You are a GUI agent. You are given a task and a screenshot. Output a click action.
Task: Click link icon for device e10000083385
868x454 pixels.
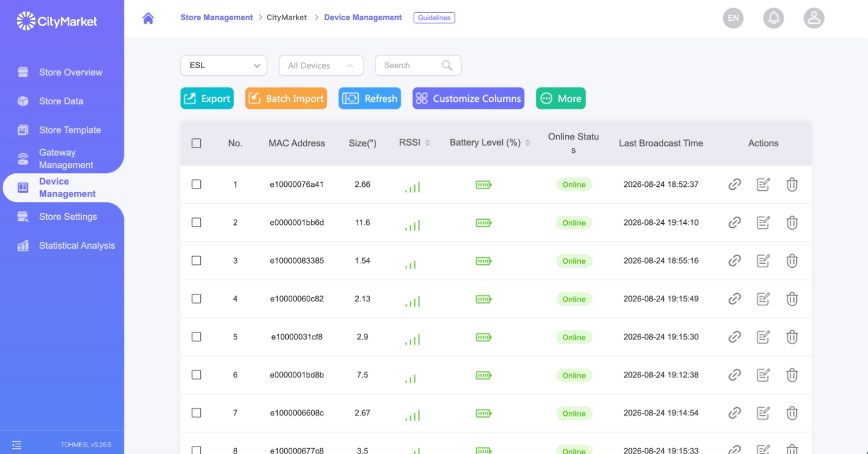pyautogui.click(x=734, y=261)
